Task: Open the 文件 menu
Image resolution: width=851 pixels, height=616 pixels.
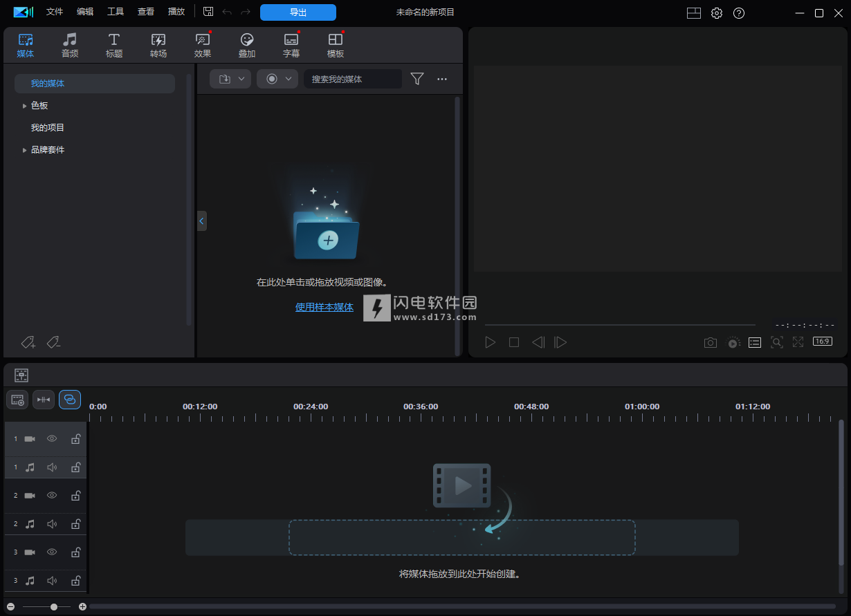Action: (55, 12)
